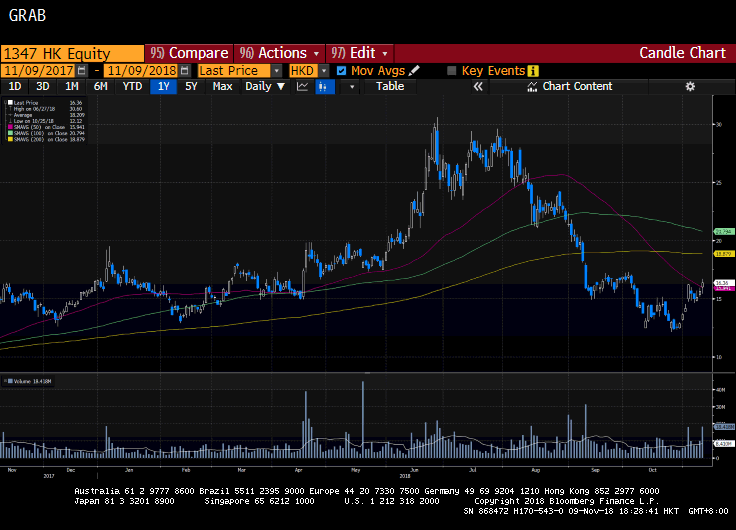Click SMAVG (50) magenta legend swatch
This screenshot has height=530, width=736.
(10, 127)
